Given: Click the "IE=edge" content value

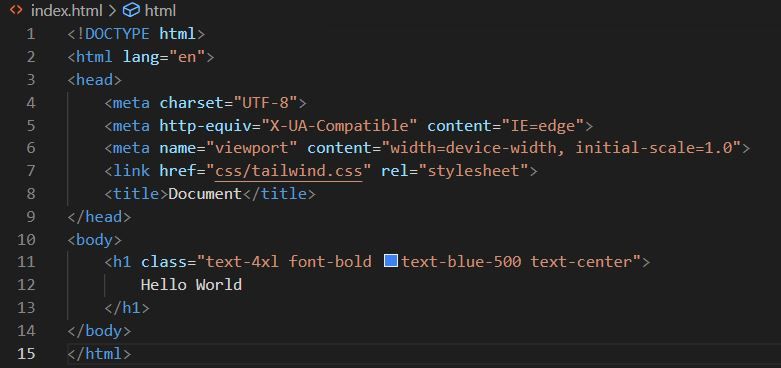Looking at the screenshot, I should click(x=542, y=125).
